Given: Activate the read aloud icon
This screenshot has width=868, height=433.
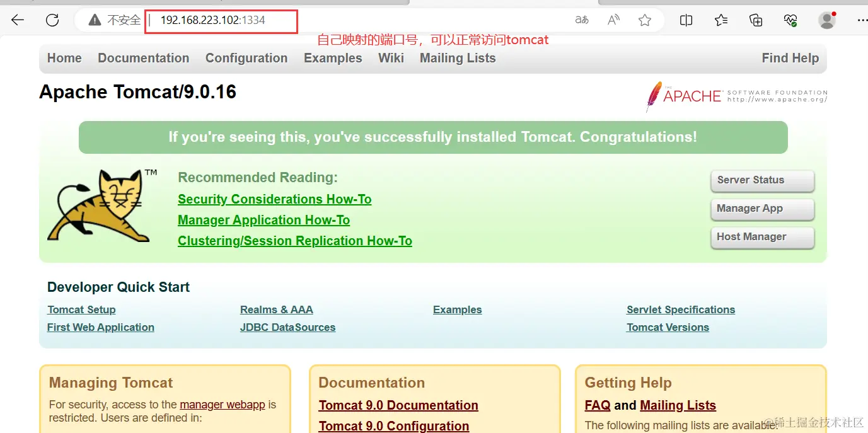Looking at the screenshot, I should pyautogui.click(x=613, y=20).
